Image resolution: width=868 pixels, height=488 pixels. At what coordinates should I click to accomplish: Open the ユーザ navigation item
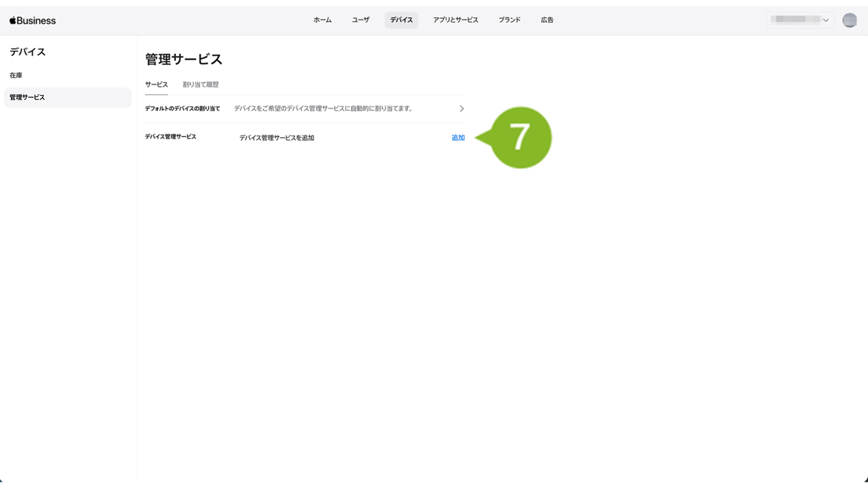coord(360,20)
